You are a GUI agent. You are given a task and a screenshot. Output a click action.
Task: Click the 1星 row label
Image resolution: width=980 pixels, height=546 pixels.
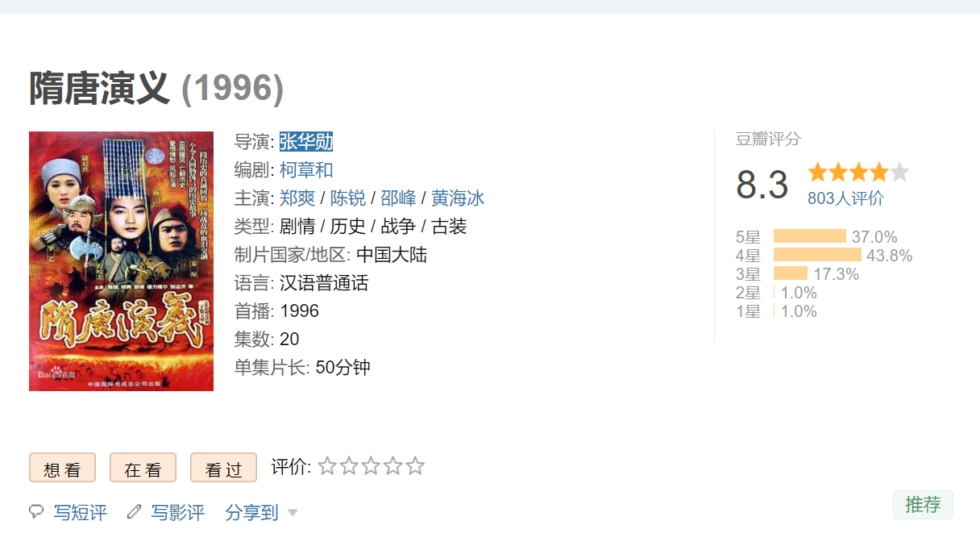pos(749,311)
